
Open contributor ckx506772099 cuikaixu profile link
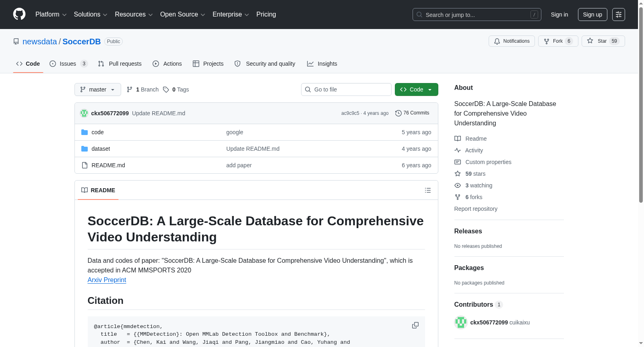point(500,322)
